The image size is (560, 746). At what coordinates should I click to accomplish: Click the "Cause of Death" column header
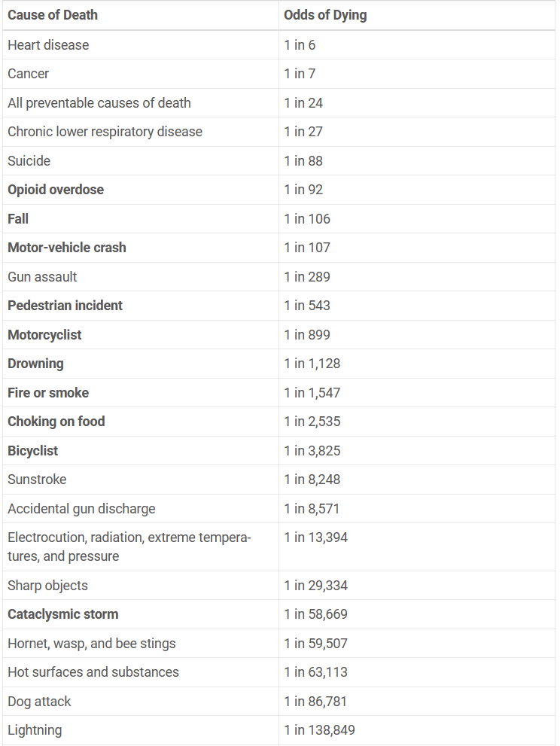(x=53, y=15)
